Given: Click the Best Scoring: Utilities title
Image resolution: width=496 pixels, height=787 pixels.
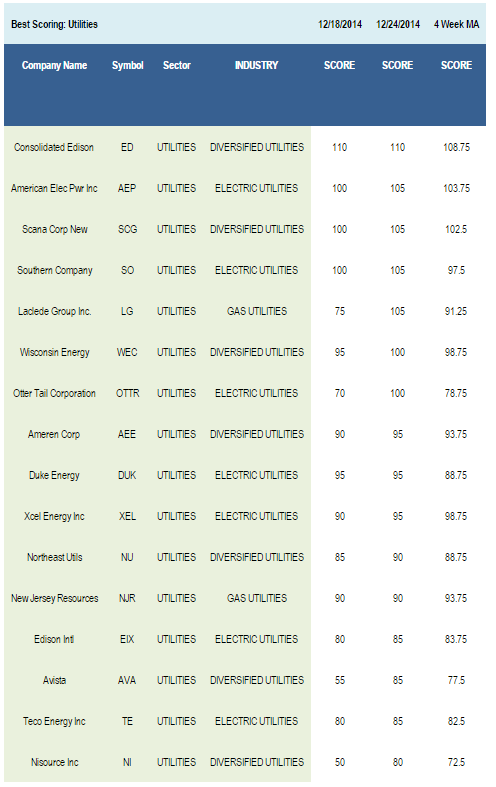Looking at the screenshot, I should [54, 24].
